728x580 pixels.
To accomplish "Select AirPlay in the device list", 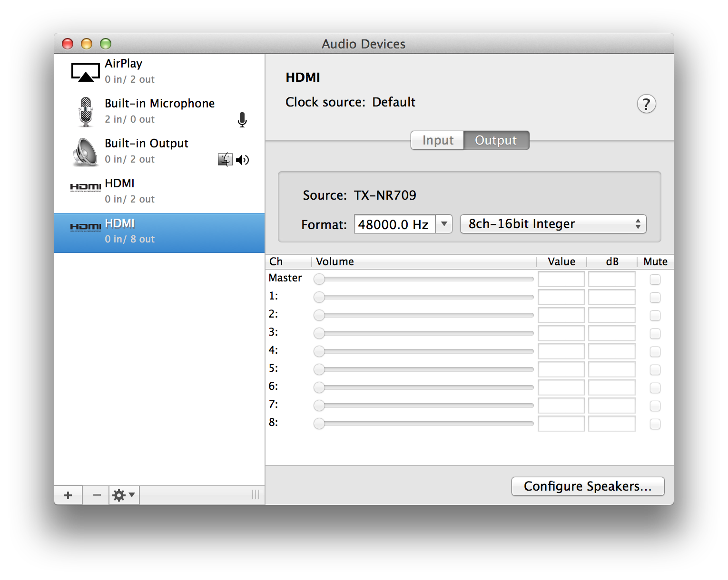I will pos(159,72).
